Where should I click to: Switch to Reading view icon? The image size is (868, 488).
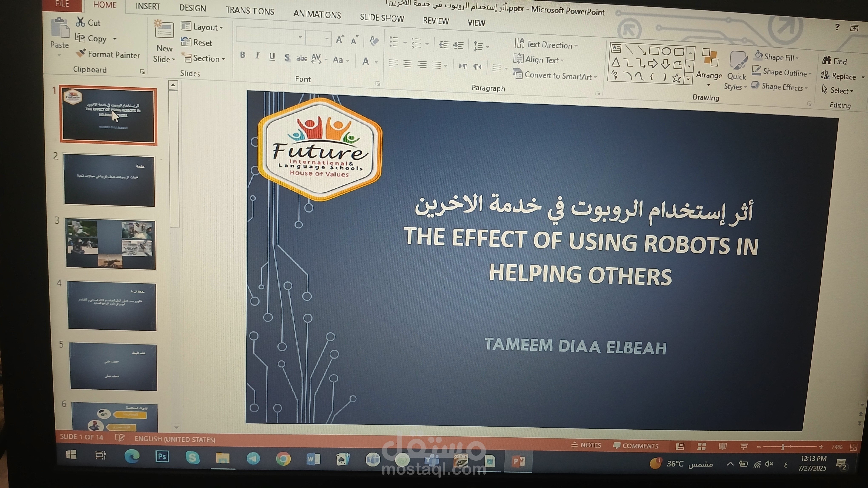point(722,446)
